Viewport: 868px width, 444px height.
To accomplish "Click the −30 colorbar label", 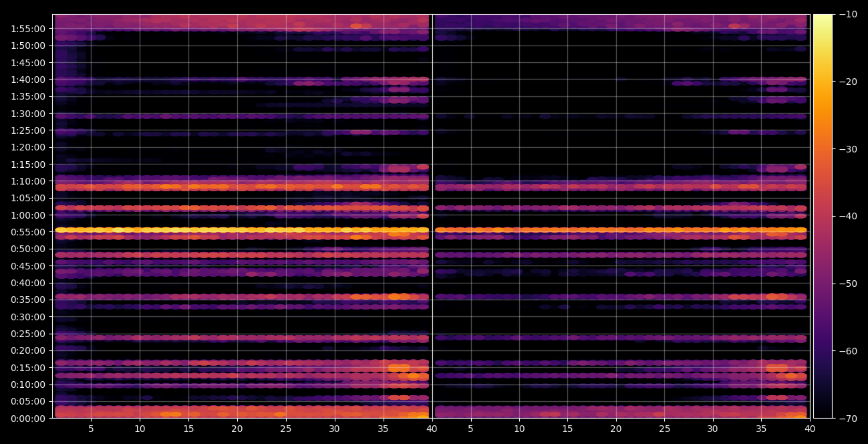I will [848, 149].
